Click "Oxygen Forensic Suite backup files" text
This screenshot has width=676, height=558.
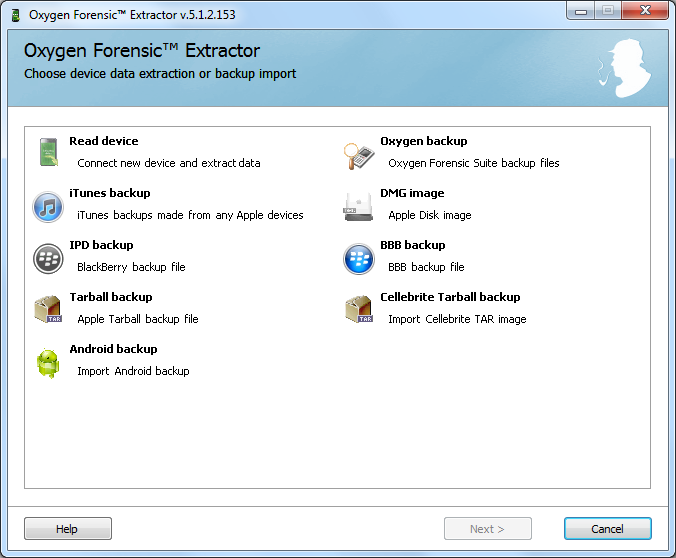474,163
